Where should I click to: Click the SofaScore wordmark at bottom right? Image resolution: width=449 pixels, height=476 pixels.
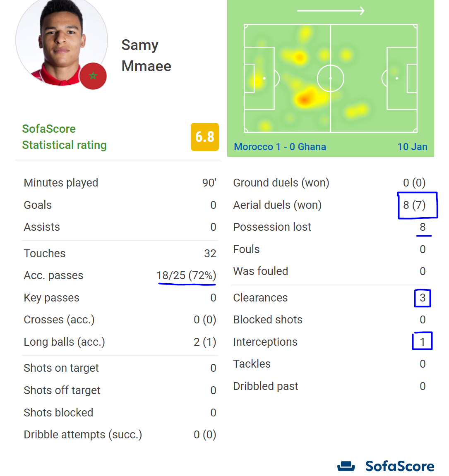[x=399, y=466]
